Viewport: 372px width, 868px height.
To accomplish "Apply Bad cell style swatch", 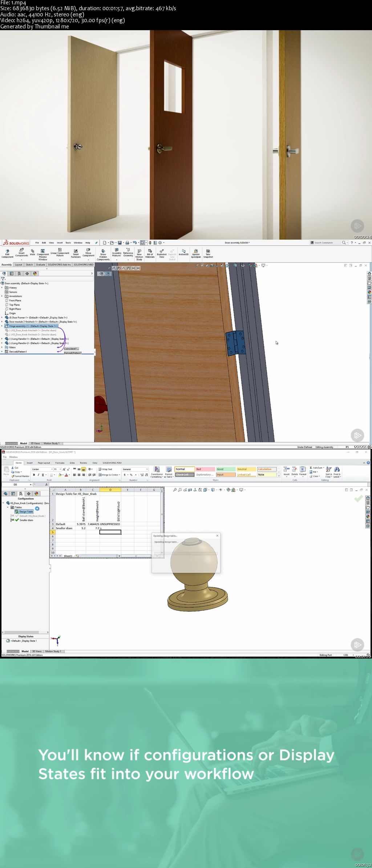I will [x=205, y=469].
